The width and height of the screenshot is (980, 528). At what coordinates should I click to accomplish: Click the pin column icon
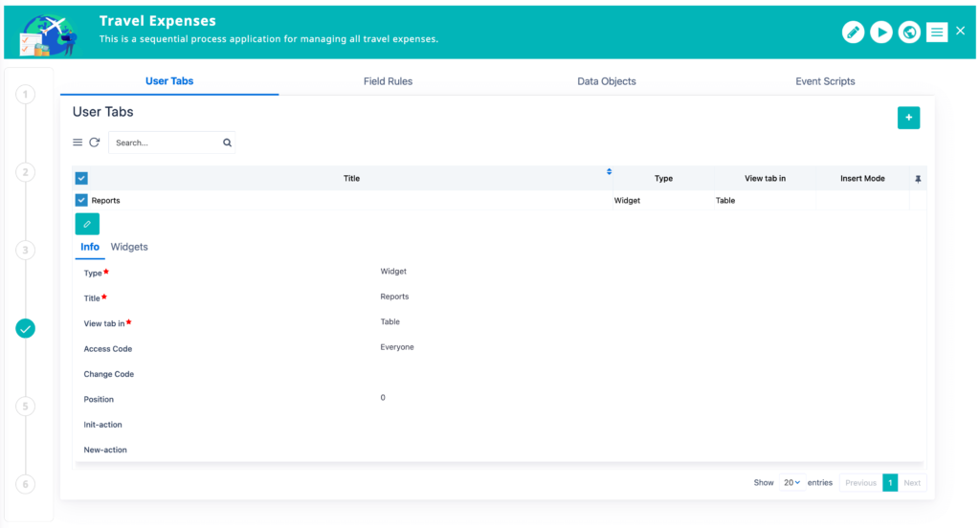pos(918,179)
